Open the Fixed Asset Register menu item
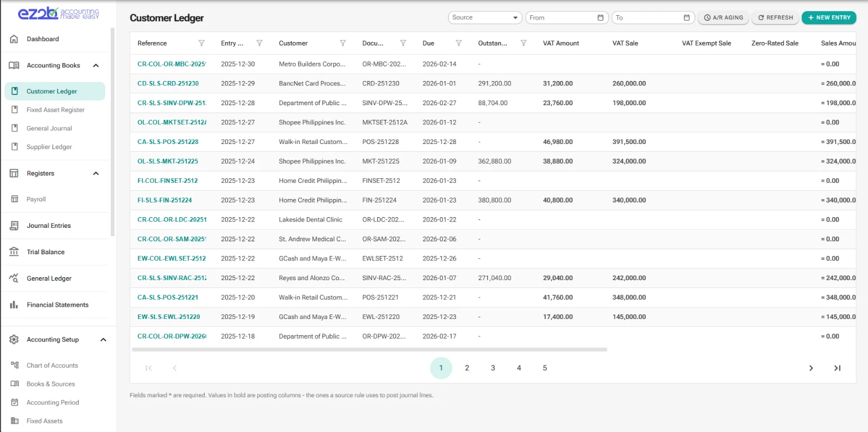The width and height of the screenshot is (868, 432). point(55,110)
